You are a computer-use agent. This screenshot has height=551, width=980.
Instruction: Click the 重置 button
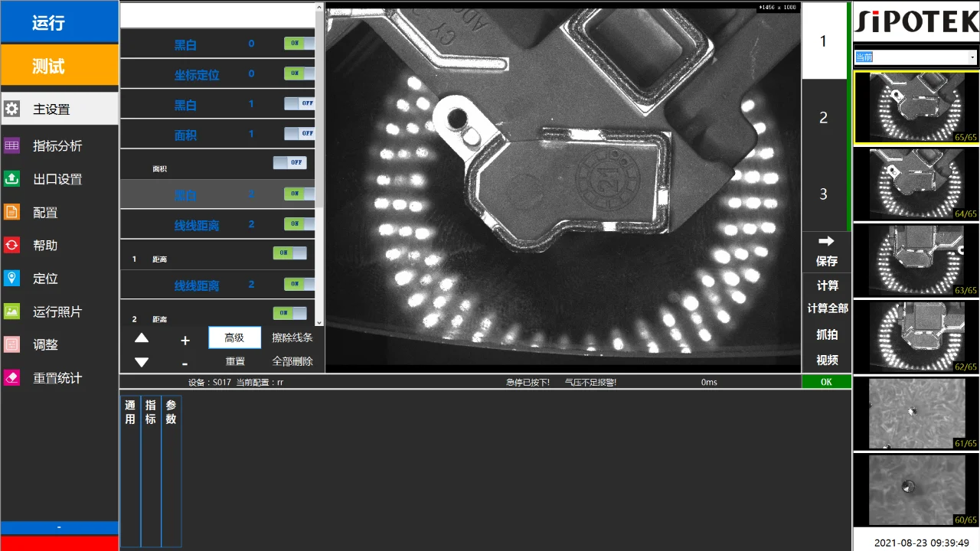pos(235,361)
